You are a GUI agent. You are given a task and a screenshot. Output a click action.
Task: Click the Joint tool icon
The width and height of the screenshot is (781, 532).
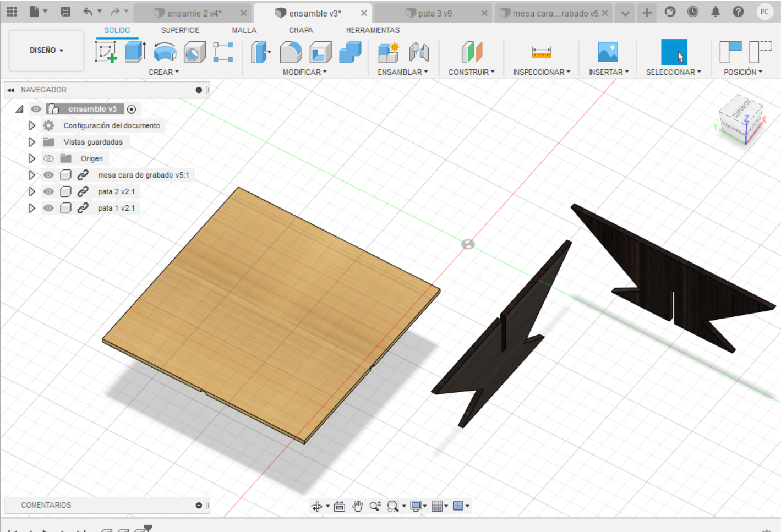(x=419, y=53)
